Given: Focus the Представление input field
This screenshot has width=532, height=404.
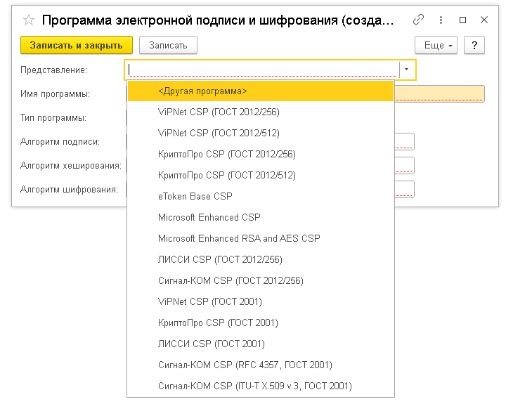Looking at the screenshot, I should (263, 70).
